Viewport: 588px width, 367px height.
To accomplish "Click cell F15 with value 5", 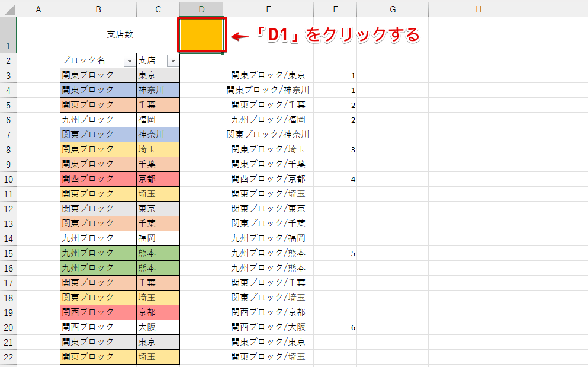I will tap(335, 253).
